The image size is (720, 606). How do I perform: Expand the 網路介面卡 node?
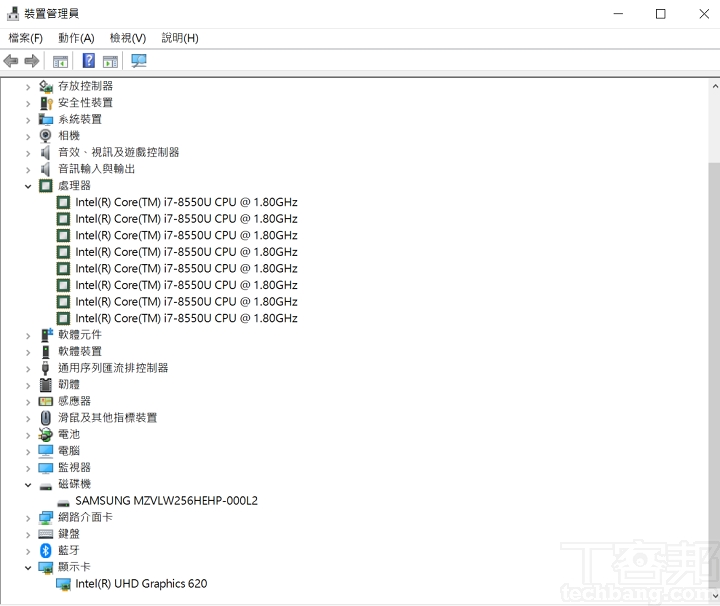click(x=28, y=518)
